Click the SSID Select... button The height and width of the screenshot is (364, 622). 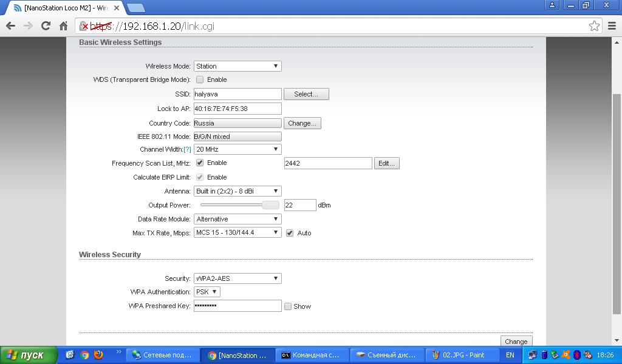(306, 94)
